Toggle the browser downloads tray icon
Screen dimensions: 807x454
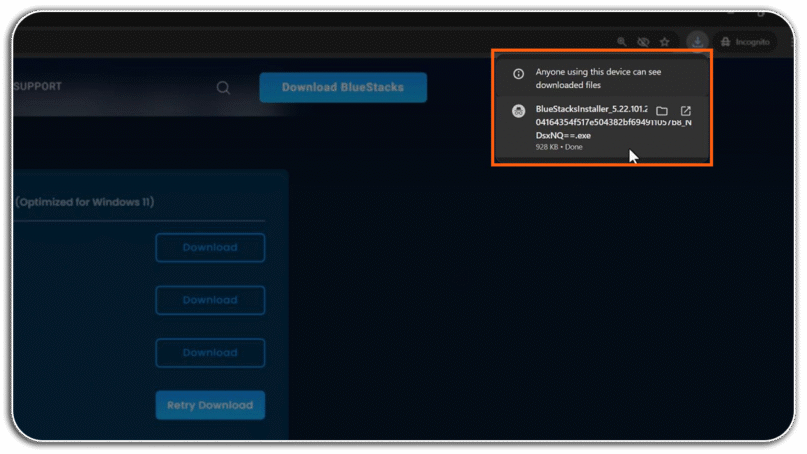point(697,42)
